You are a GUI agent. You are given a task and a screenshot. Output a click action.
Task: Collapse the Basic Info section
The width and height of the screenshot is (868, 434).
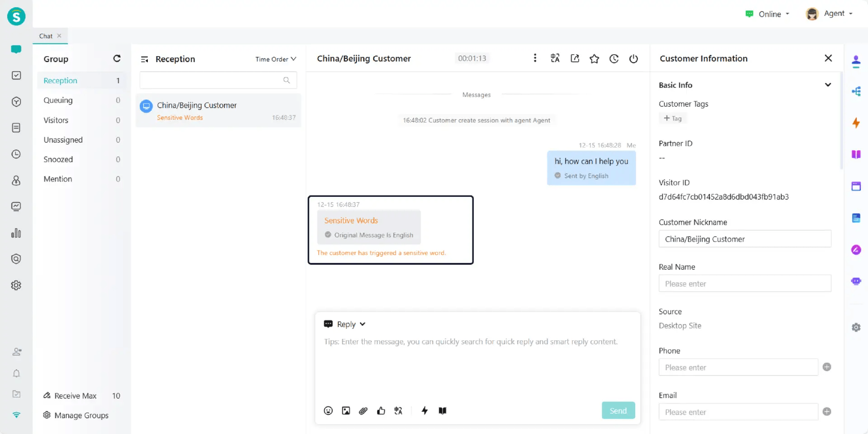828,85
